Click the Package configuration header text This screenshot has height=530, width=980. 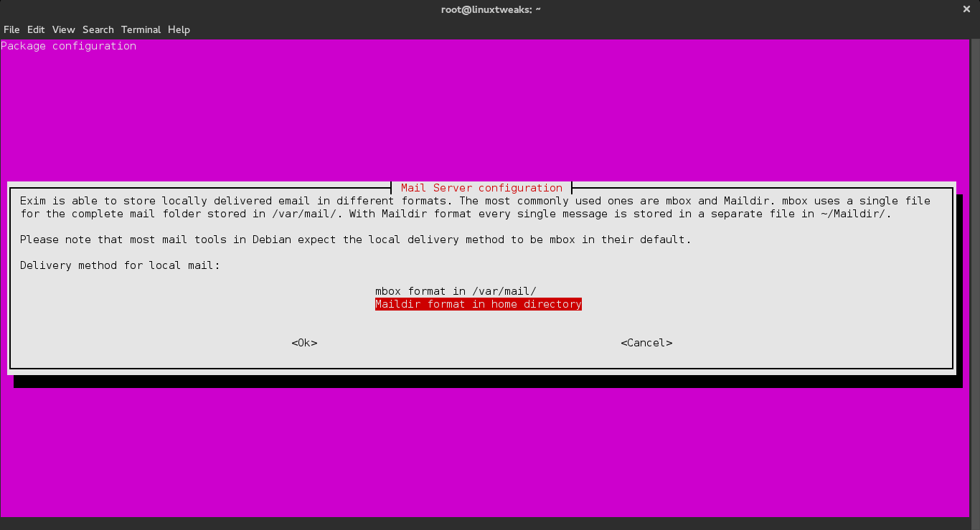68,46
